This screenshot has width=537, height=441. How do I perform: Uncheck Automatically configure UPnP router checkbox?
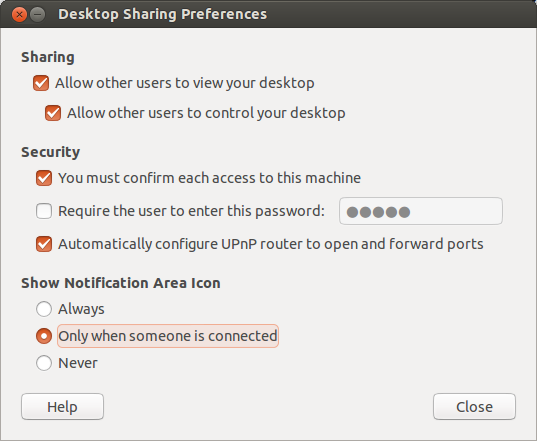pyautogui.click(x=44, y=244)
